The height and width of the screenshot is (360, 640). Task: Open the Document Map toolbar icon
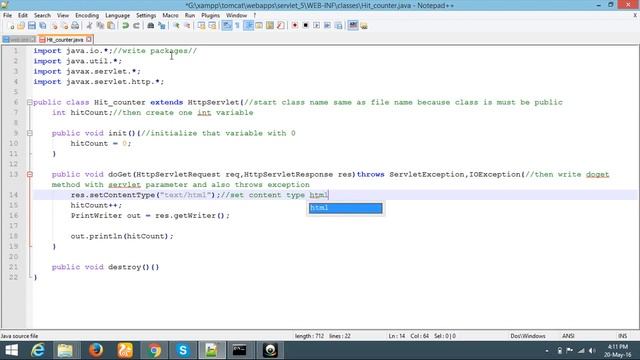(x=270, y=26)
